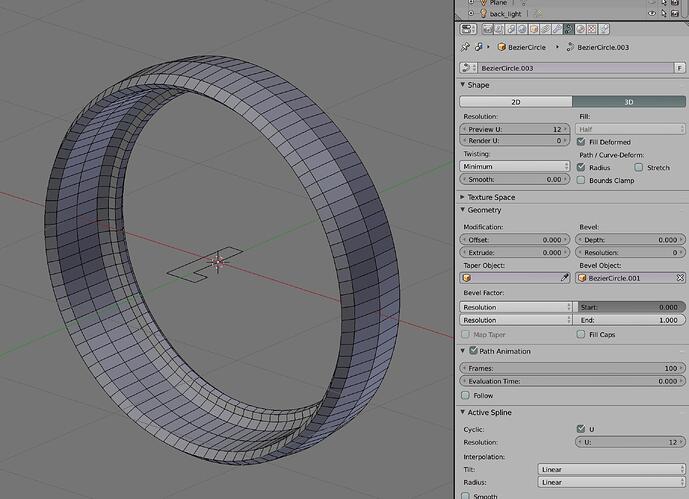
Task: Click the Bevel Factor Start slider
Action: [630, 307]
